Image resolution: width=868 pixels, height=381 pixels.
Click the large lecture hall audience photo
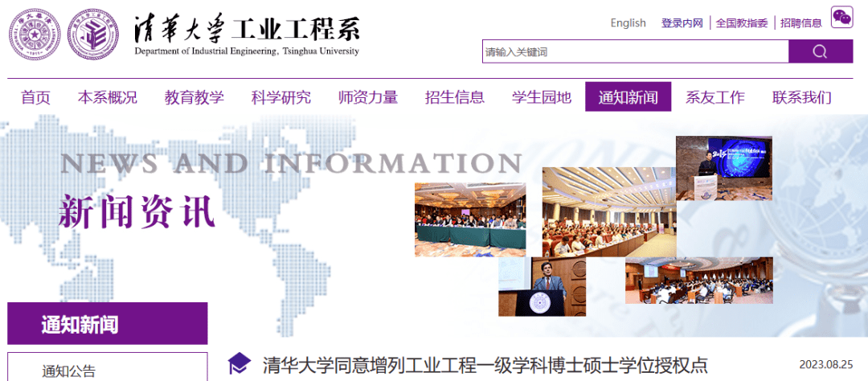(609, 212)
